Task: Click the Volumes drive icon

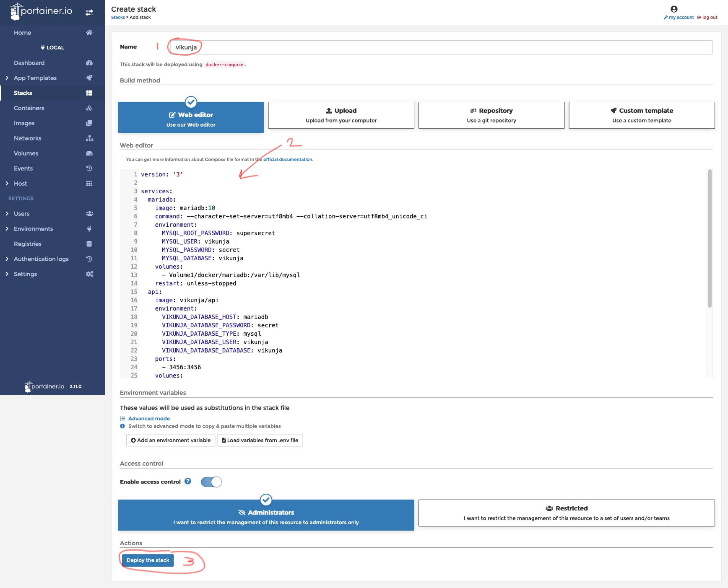Action: point(89,153)
